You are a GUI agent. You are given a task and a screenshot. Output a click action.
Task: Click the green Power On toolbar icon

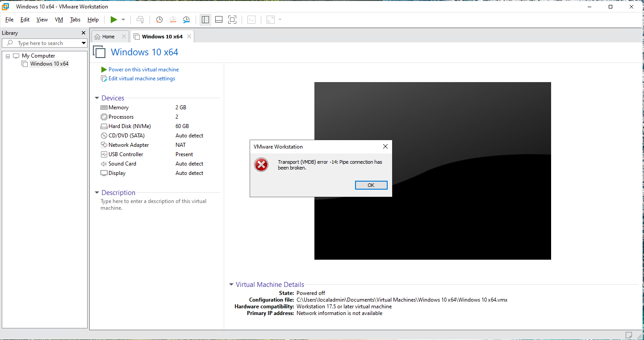pyautogui.click(x=114, y=20)
